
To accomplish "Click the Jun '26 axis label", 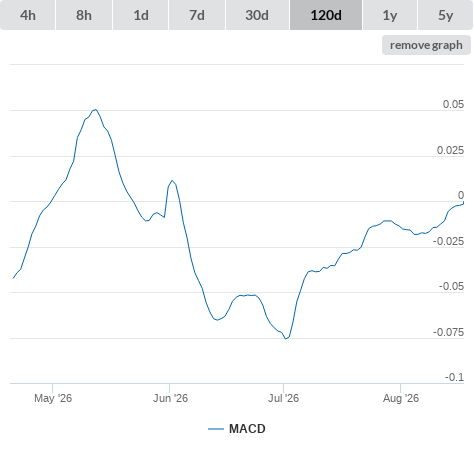I will 170,398.
